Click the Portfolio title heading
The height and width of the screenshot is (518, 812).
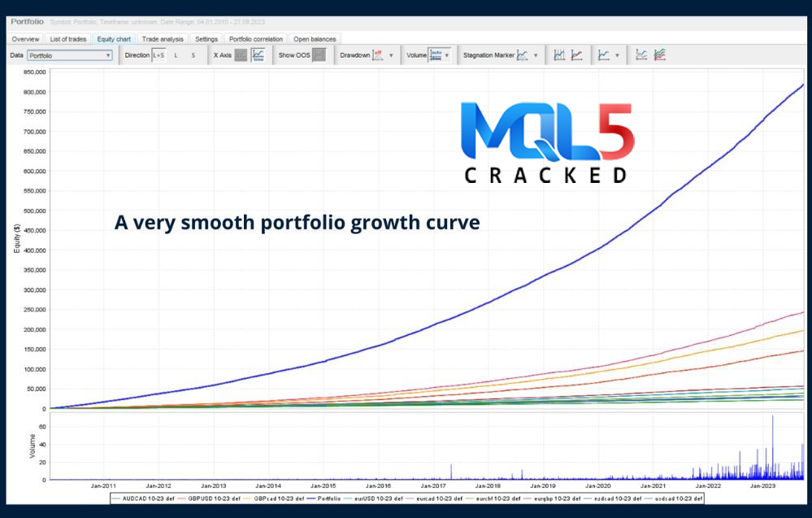(28, 22)
